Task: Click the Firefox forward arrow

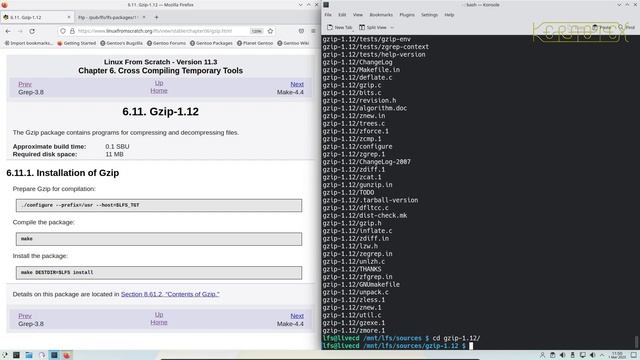Action: tap(20, 31)
